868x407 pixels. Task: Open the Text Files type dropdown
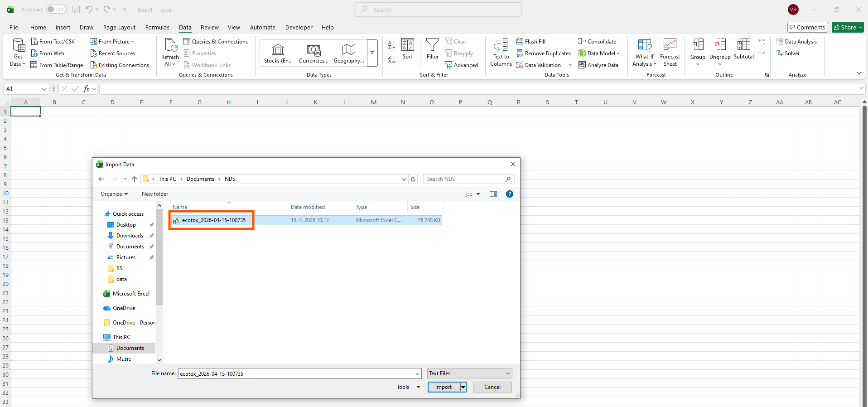pos(469,373)
